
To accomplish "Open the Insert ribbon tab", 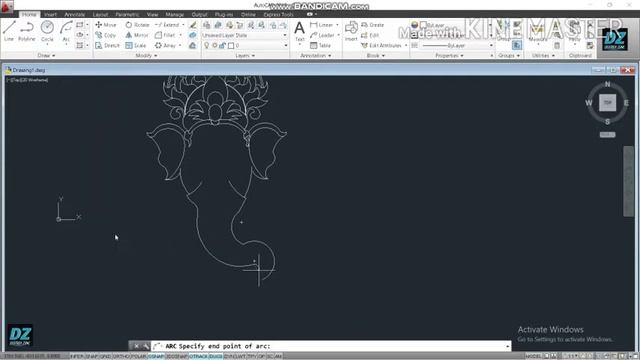I will 50,15.
